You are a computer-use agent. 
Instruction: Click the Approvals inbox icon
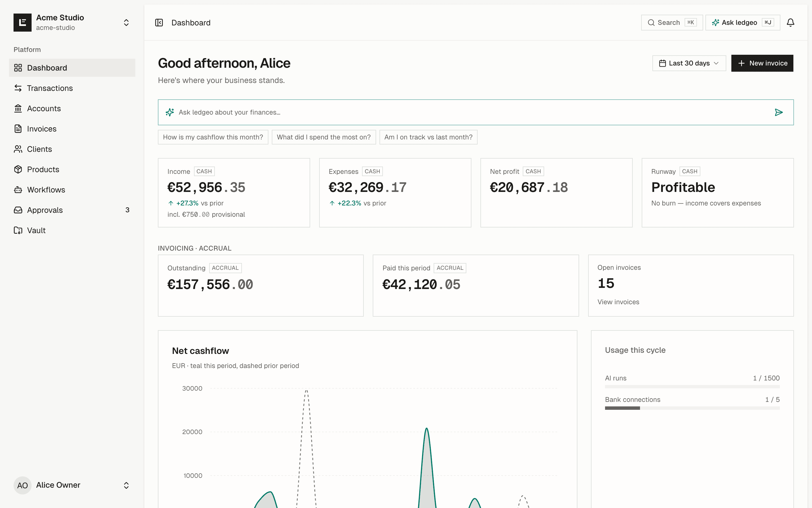18,210
